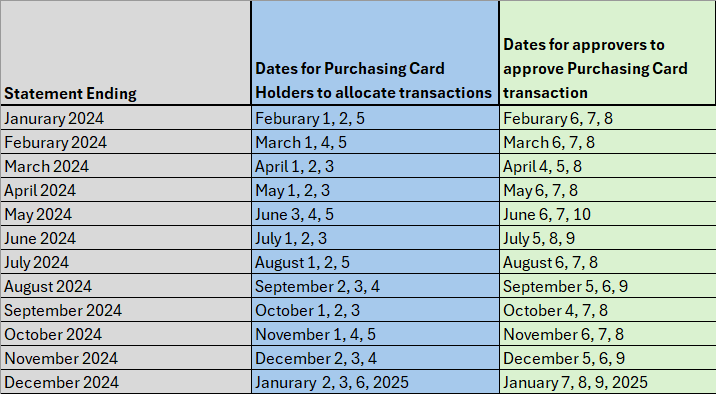
Task: Select the Purchasing Card Holders allocate header
Action: coord(375,53)
